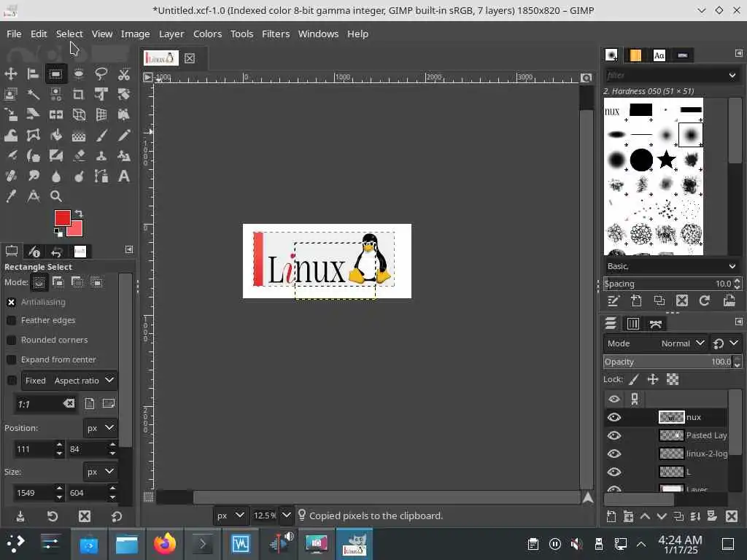Viewport: 747px width, 560px height.
Task: Switch to the Paths tab
Action: coord(656,324)
